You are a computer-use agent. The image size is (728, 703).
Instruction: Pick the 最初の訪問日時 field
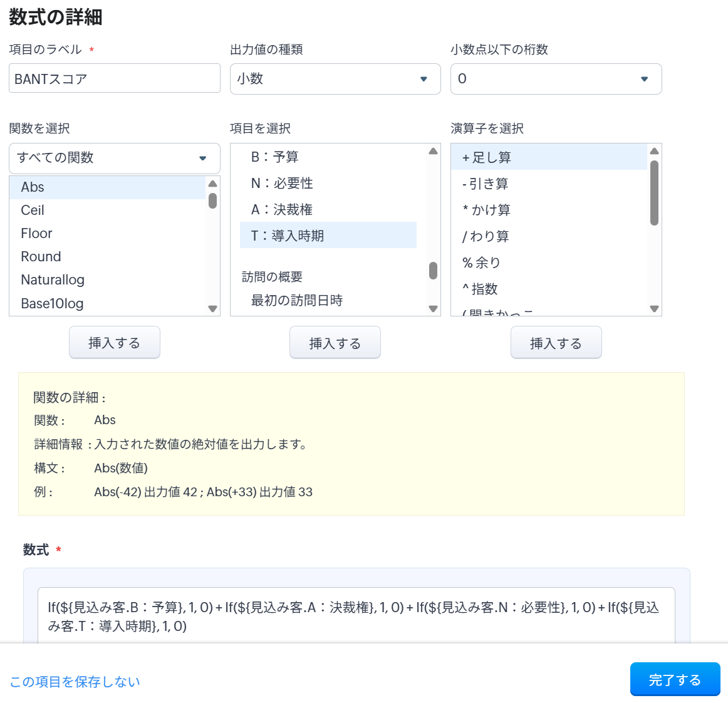[297, 301]
